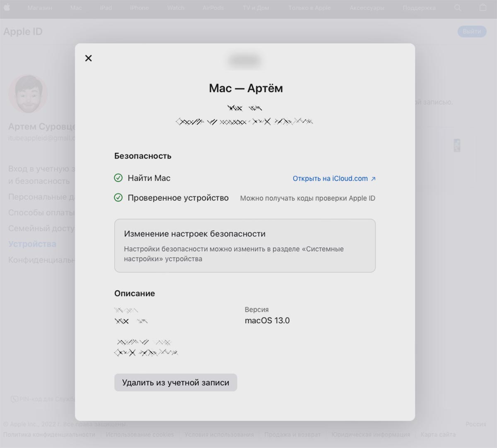
Task: Click the 'Проверенное устройство' label
Action: click(x=178, y=198)
